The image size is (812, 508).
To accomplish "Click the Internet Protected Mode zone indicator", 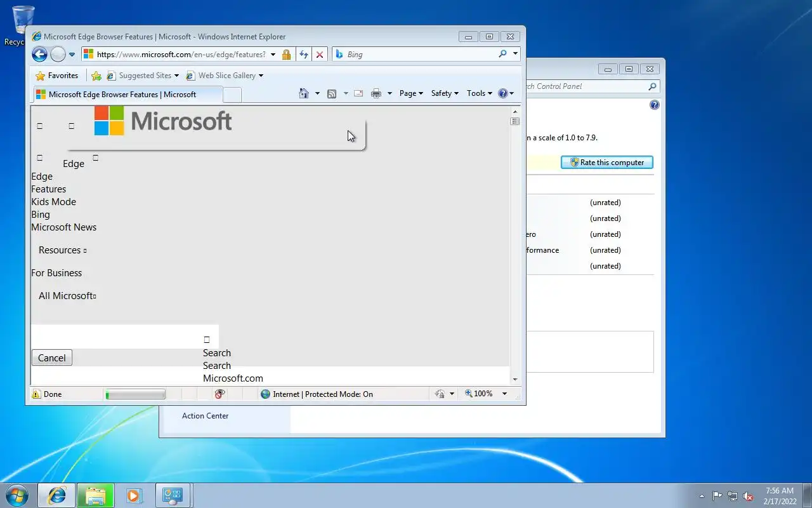I will (x=317, y=394).
